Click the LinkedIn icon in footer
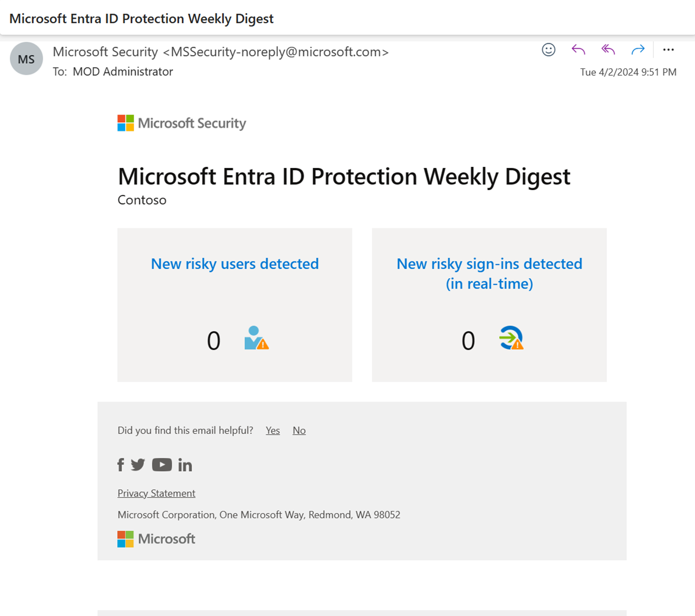 [185, 465]
